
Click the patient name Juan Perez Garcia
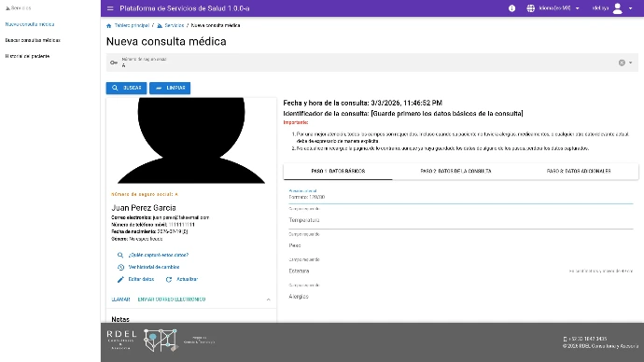tap(144, 208)
